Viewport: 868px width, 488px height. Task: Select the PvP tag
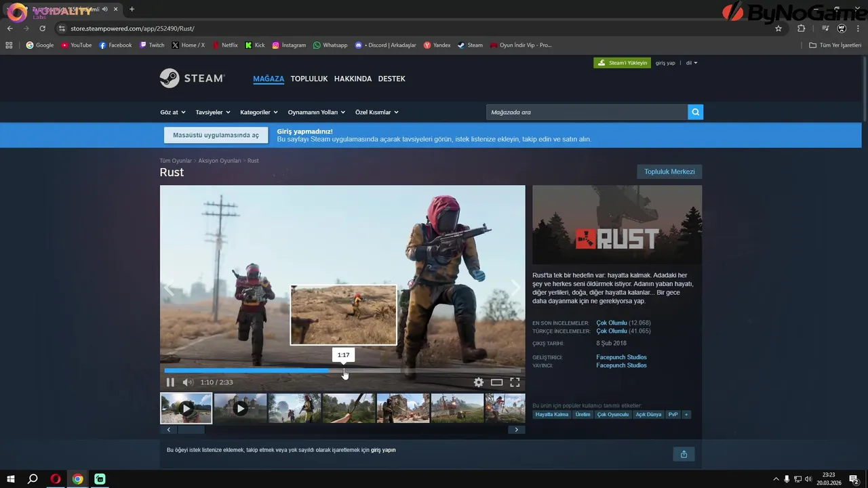point(673,415)
